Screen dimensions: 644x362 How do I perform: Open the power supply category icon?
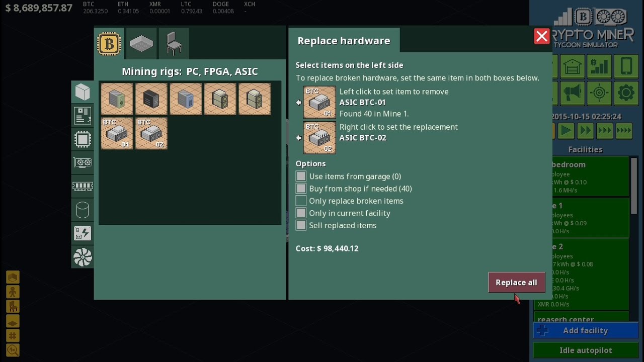(x=83, y=234)
